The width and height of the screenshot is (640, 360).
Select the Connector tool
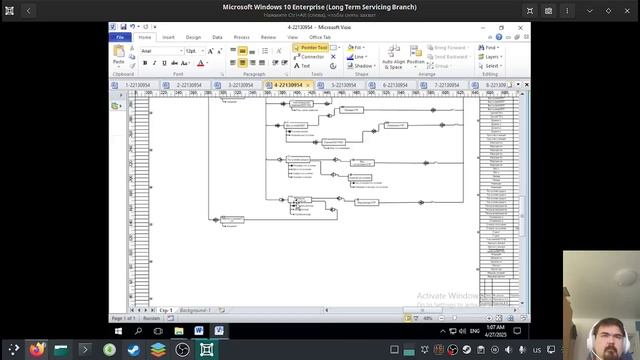[x=309, y=57]
